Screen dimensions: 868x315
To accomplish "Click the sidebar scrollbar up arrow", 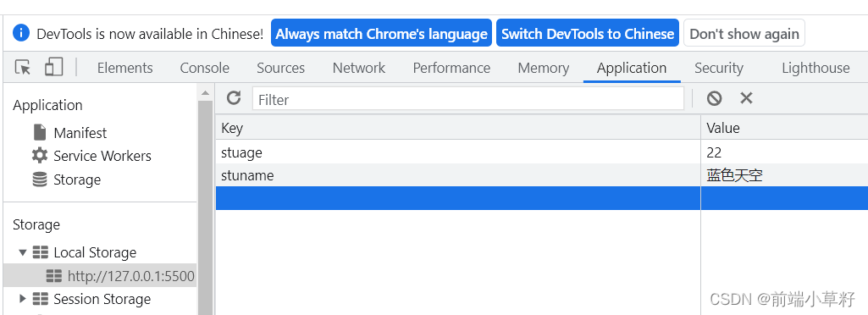I will click(x=206, y=92).
